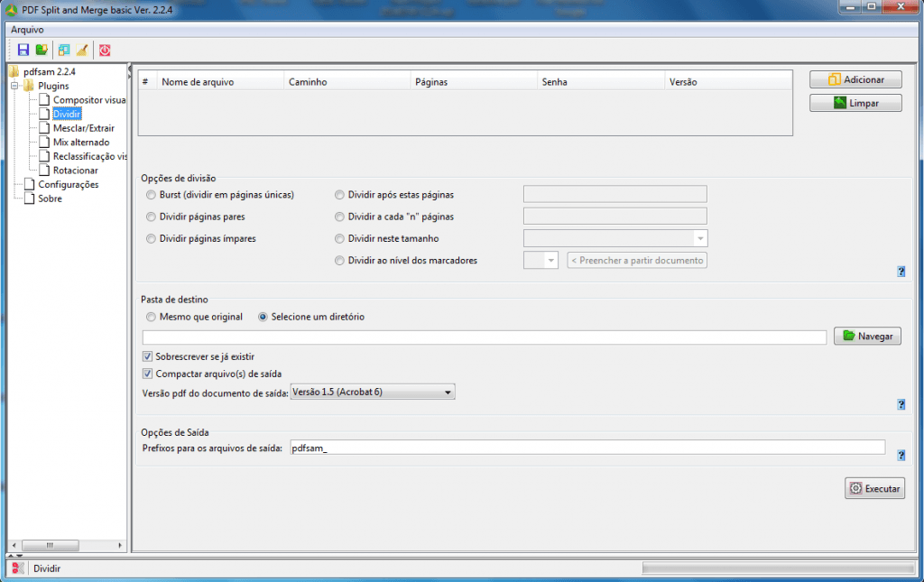924x582 pixels.
Task: Click the Executar button
Action: point(874,488)
